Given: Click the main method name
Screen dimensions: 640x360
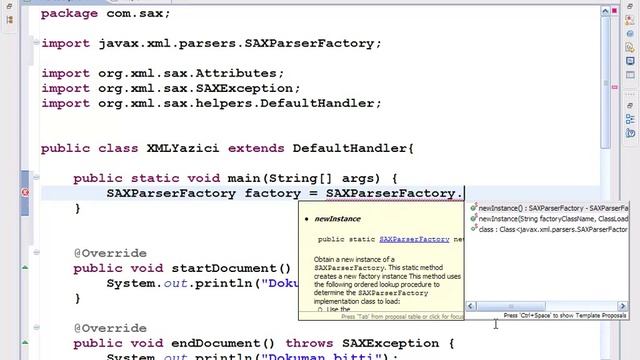Looking at the screenshot, I should [244, 178].
